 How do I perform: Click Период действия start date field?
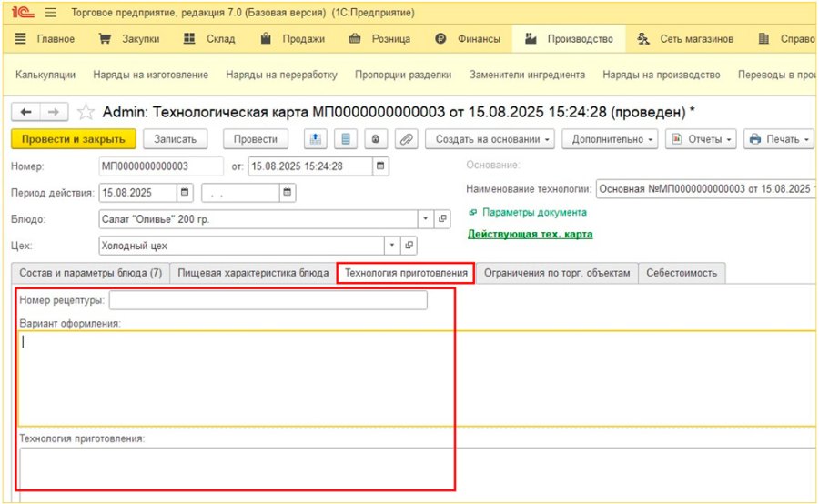click(x=138, y=193)
